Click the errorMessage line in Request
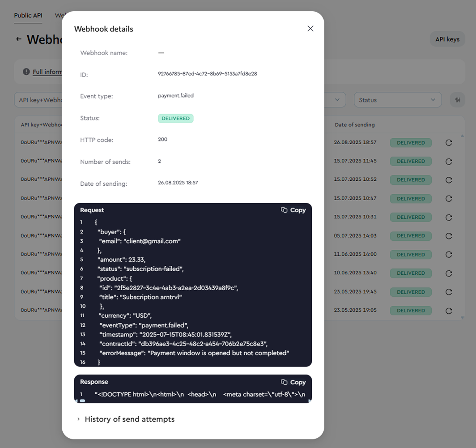Viewport: 476px width, 448px height. point(194,353)
